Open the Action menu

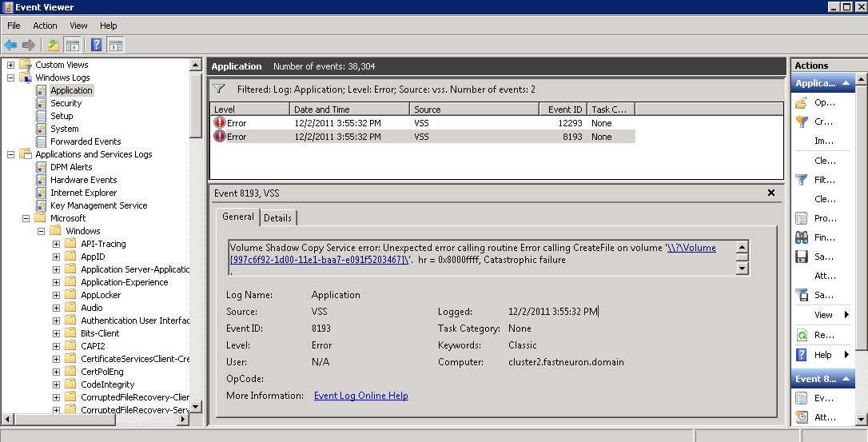click(45, 26)
